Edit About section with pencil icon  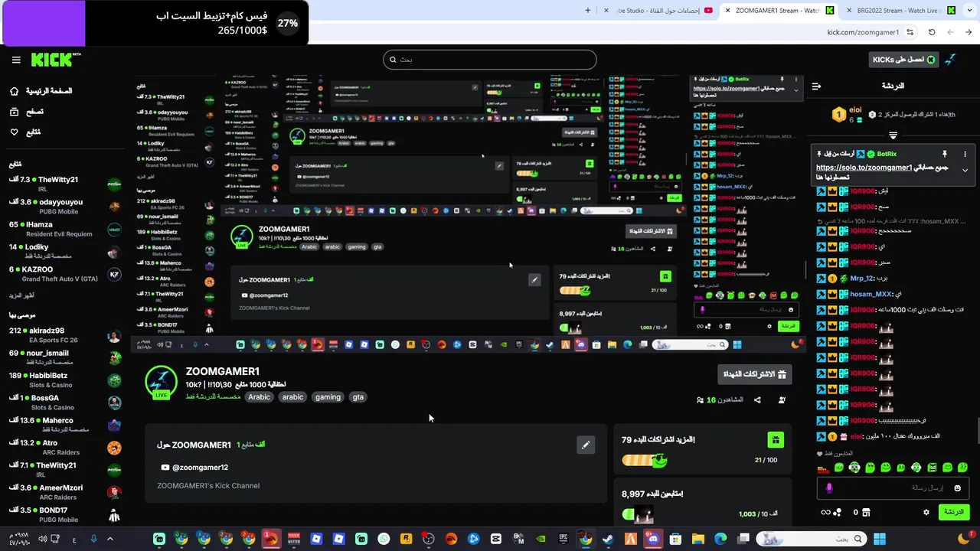(586, 445)
